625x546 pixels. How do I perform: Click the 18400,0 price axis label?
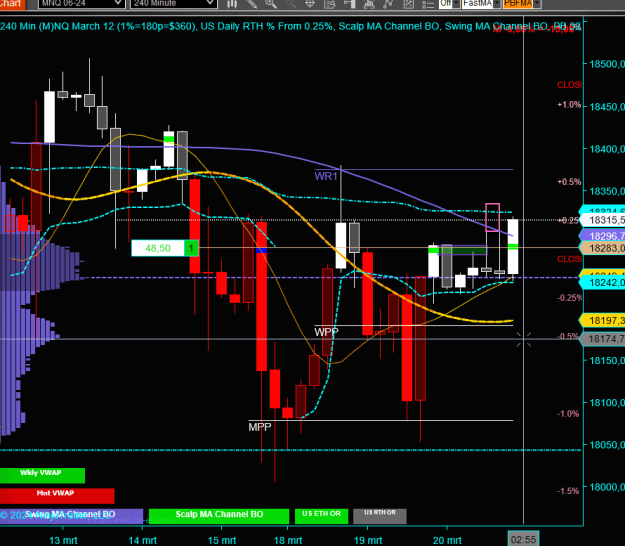point(607,149)
